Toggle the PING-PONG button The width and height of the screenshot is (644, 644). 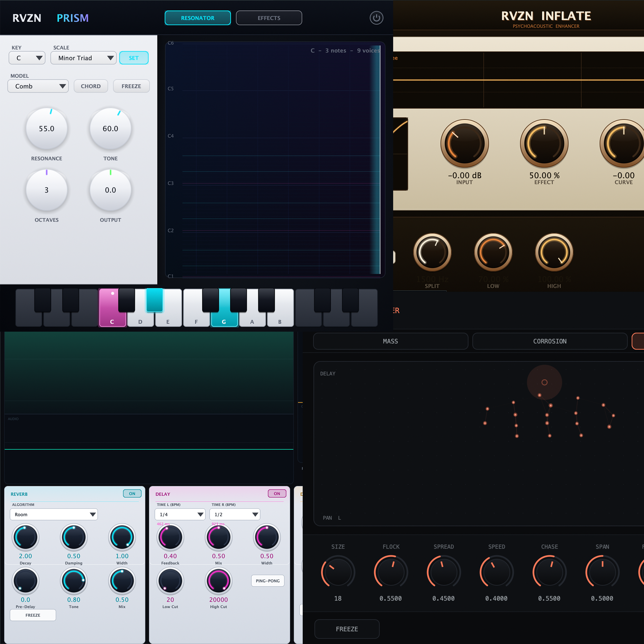coord(268,581)
